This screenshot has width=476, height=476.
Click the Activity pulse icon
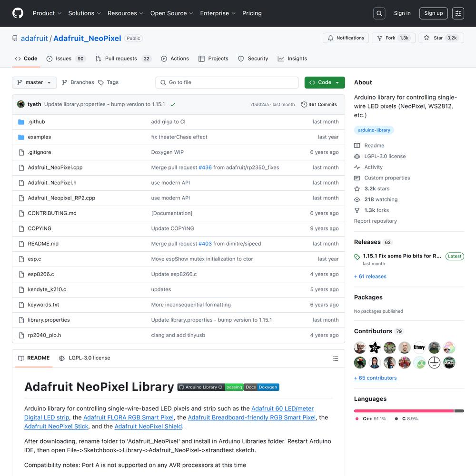pyautogui.click(x=357, y=167)
